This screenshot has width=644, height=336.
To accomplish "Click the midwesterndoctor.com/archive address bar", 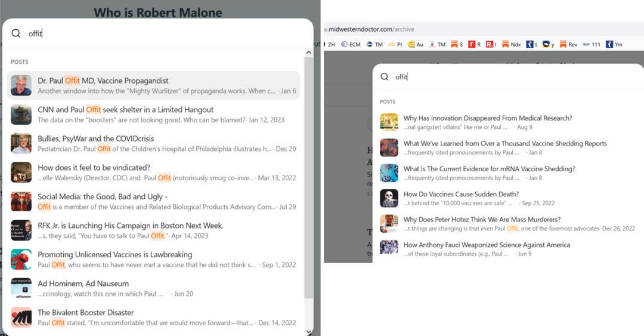I will pyautogui.click(x=482, y=29).
